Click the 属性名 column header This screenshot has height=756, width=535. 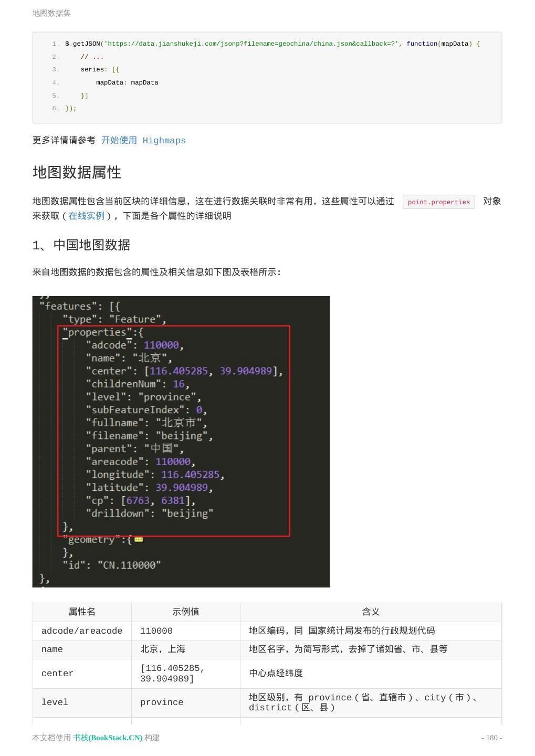tap(82, 612)
